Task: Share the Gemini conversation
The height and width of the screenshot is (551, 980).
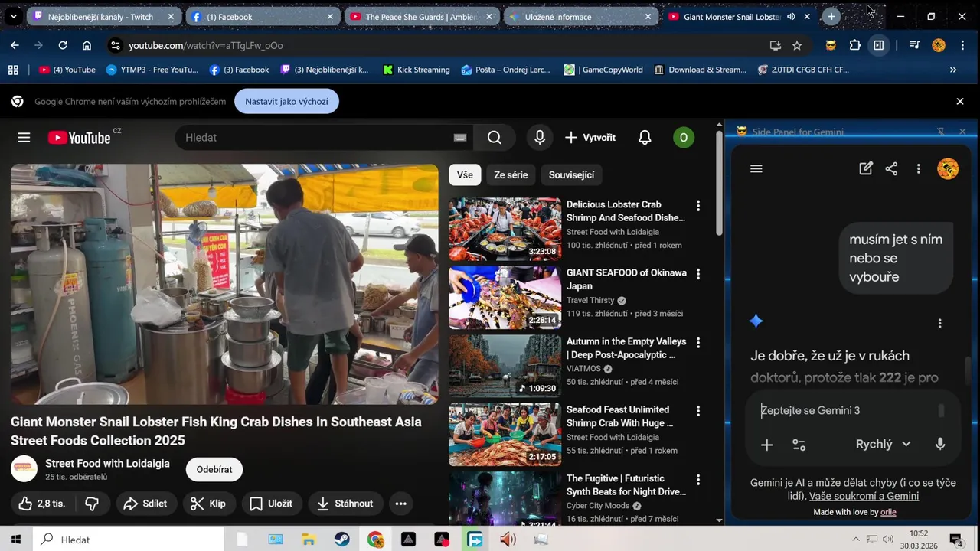Action: [891, 169]
